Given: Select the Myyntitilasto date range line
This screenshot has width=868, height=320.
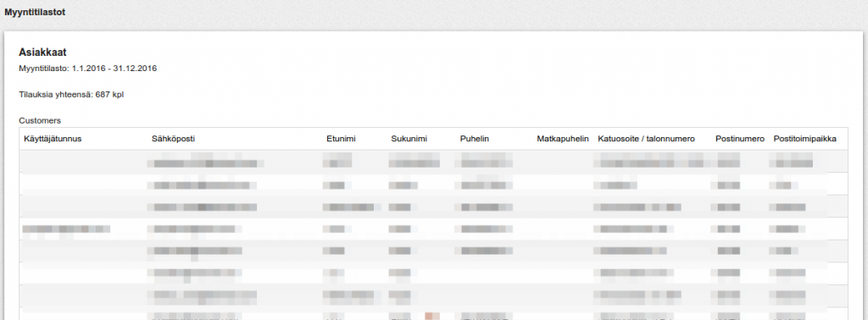Looking at the screenshot, I should [87, 69].
